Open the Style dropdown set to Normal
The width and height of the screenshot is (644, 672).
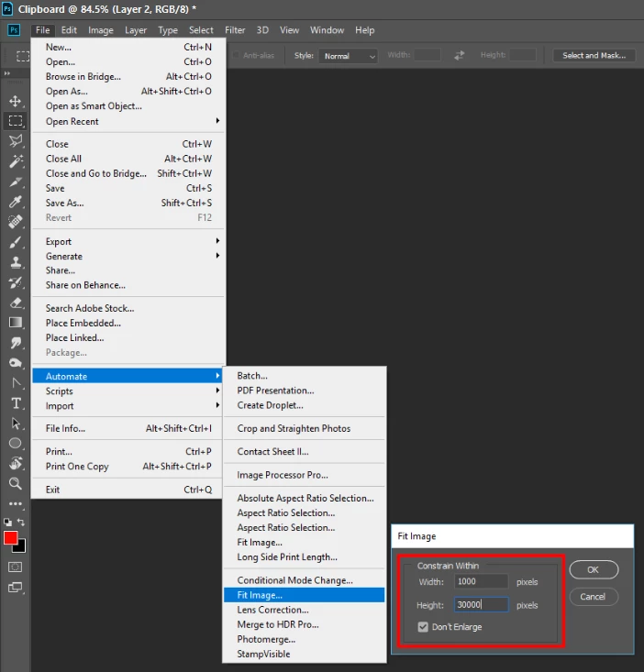coord(349,56)
